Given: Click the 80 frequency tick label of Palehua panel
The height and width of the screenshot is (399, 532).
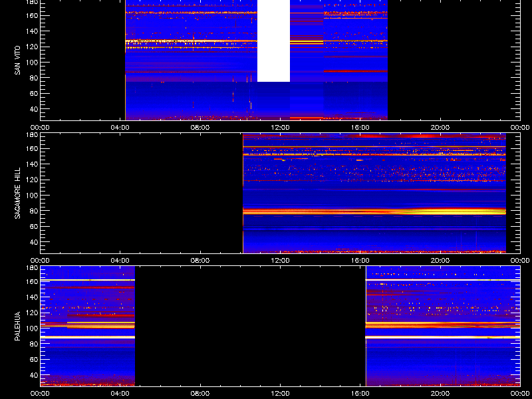Looking at the screenshot, I should point(34,344).
